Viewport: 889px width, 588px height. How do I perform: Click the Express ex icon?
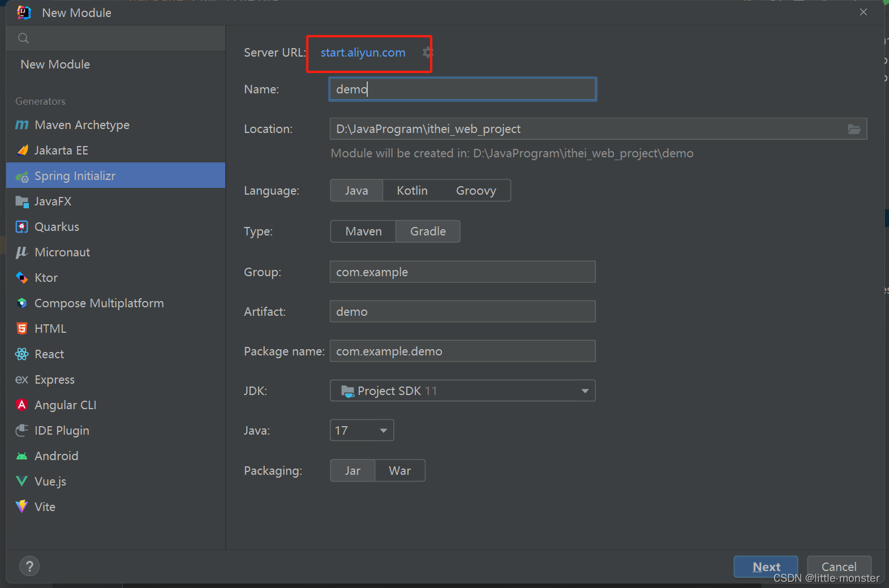(x=22, y=380)
